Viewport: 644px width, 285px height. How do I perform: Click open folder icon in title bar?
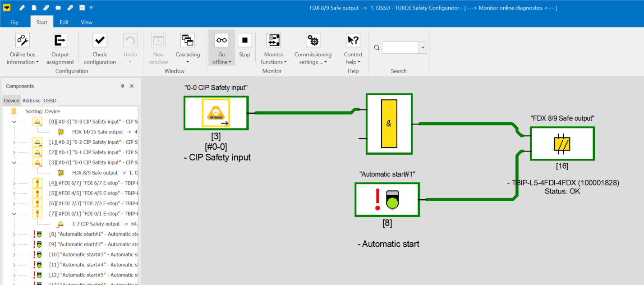tap(58, 8)
